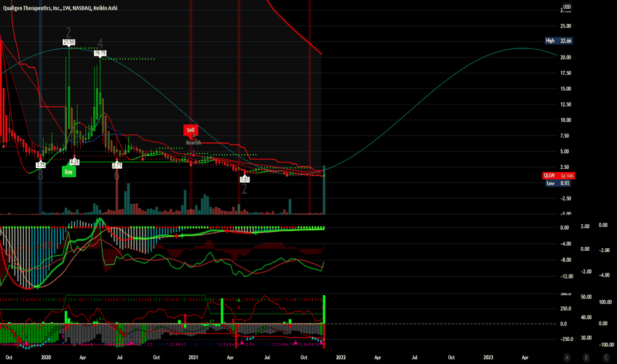
Task: Click the 30.00 lower indicator axis value
Action: click(x=587, y=338)
